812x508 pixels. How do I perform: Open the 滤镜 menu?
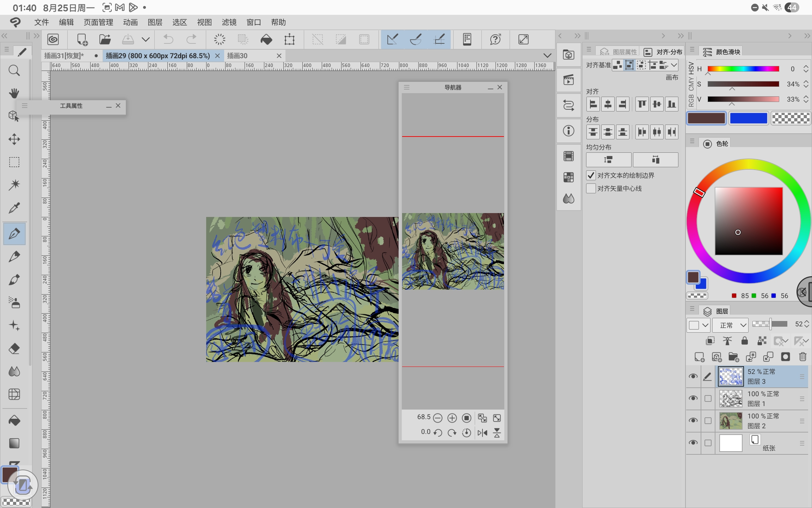coord(229,22)
